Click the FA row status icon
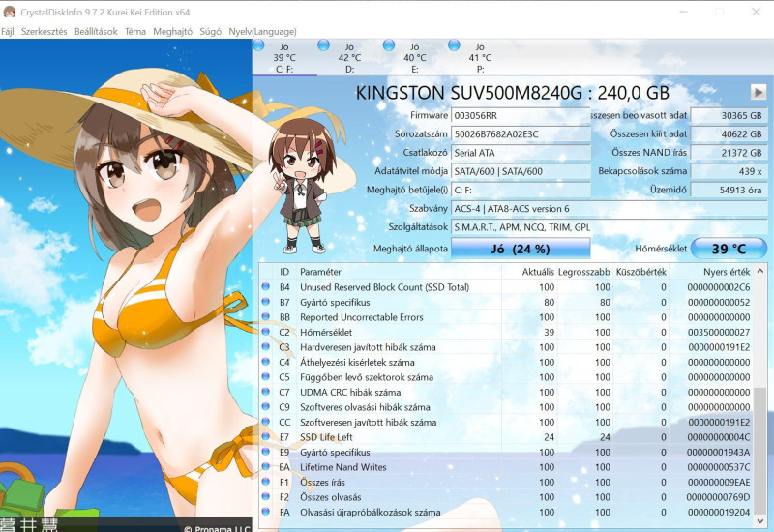The width and height of the screenshot is (774, 532). click(x=265, y=512)
